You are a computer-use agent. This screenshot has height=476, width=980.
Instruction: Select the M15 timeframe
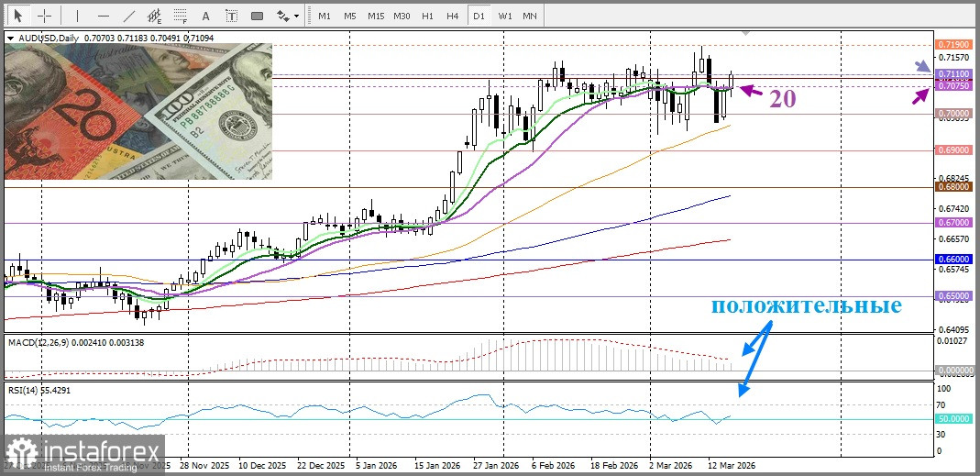[376, 16]
